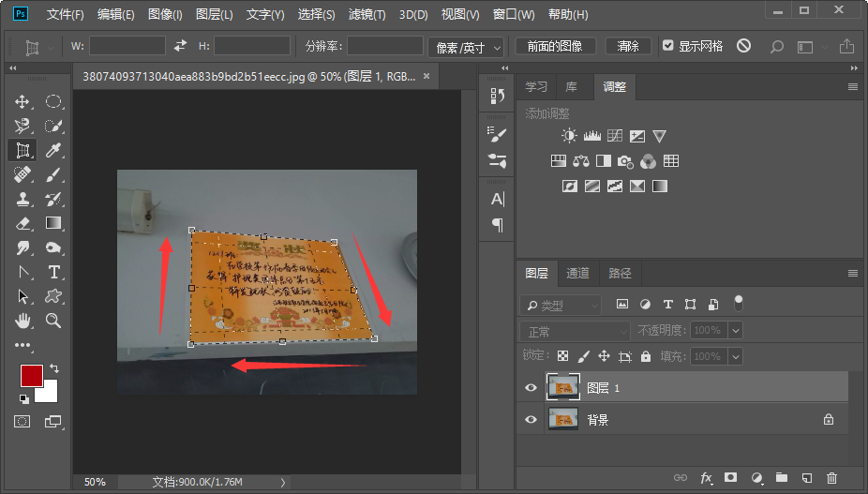Open the 填充 fill dropdown arrow
This screenshot has height=494, width=868.
736,356
